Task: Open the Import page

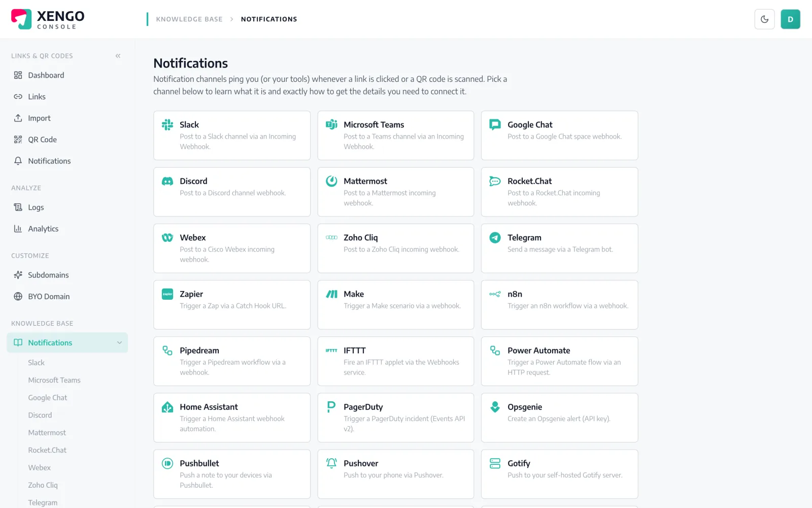Action: (x=67, y=118)
